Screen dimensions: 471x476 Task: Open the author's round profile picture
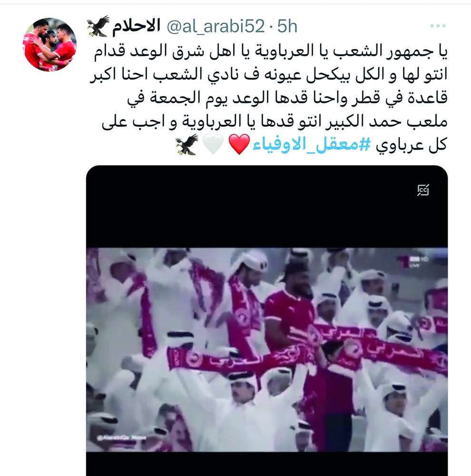pos(49,45)
